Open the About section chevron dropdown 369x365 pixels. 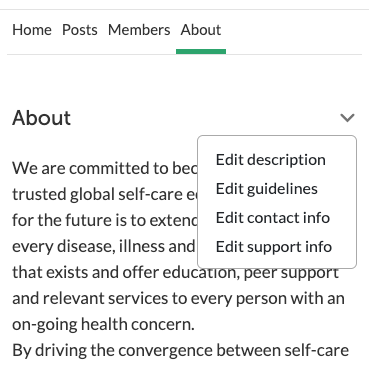coord(347,118)
